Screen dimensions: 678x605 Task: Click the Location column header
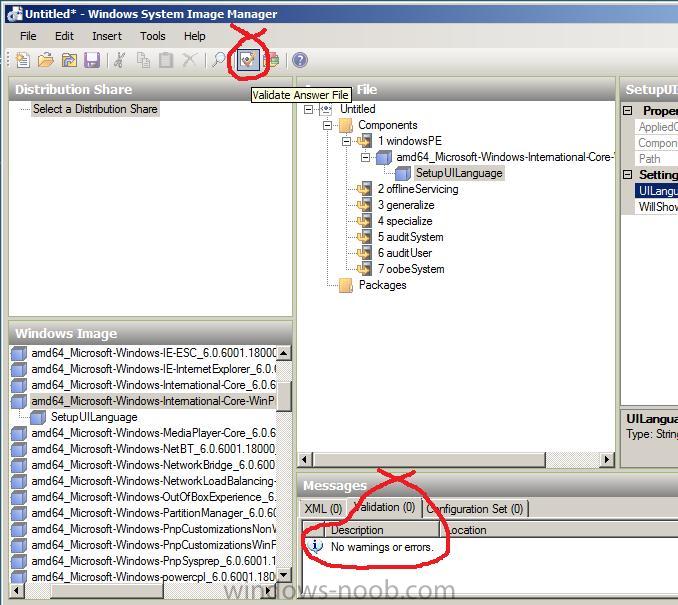(559, 530)
